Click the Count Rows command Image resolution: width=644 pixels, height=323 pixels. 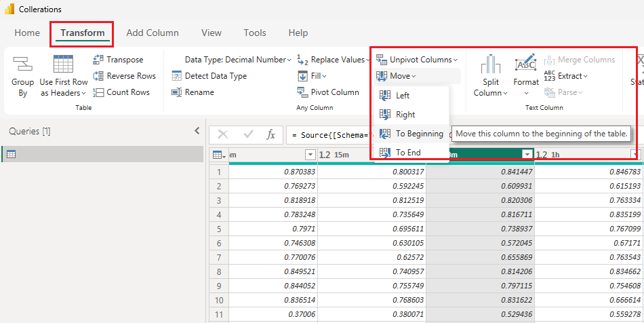(121, 92)
